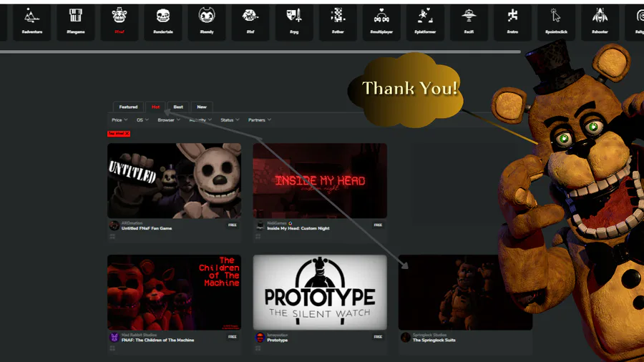644x362 pixels.
Task: Click FREE label on Prototype card
Action: coord(378,336)
